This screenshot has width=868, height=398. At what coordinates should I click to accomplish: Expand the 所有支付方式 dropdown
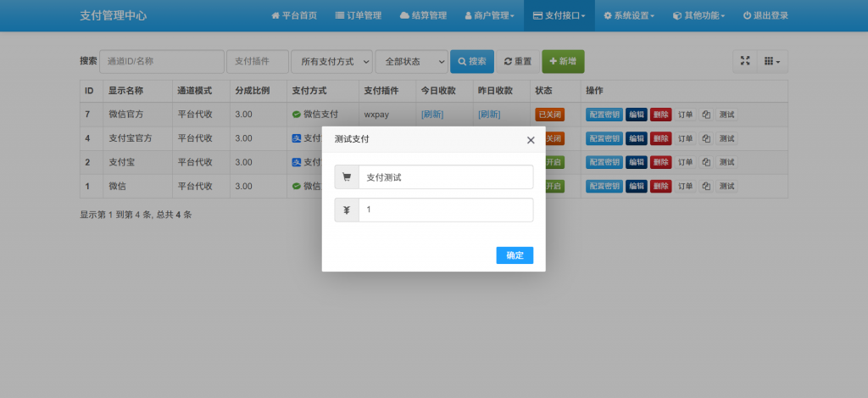(331, 61)
